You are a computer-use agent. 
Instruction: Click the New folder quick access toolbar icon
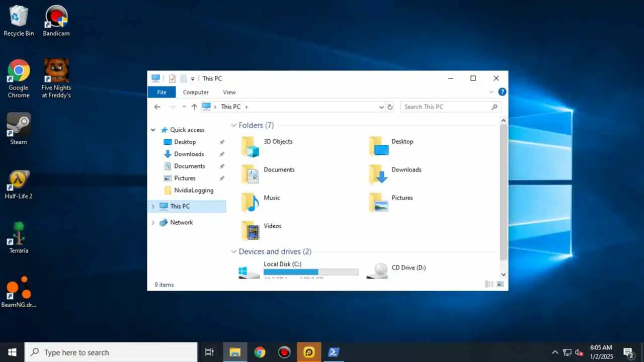tap(183, 78)
